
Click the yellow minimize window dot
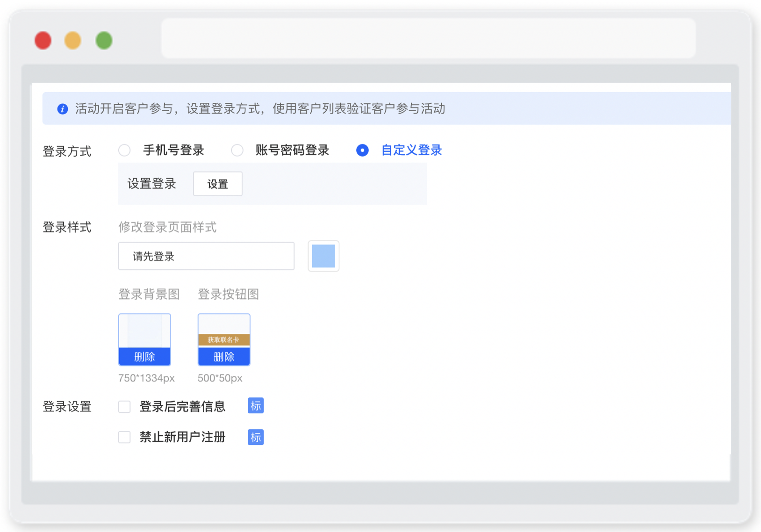coord(73,41)
